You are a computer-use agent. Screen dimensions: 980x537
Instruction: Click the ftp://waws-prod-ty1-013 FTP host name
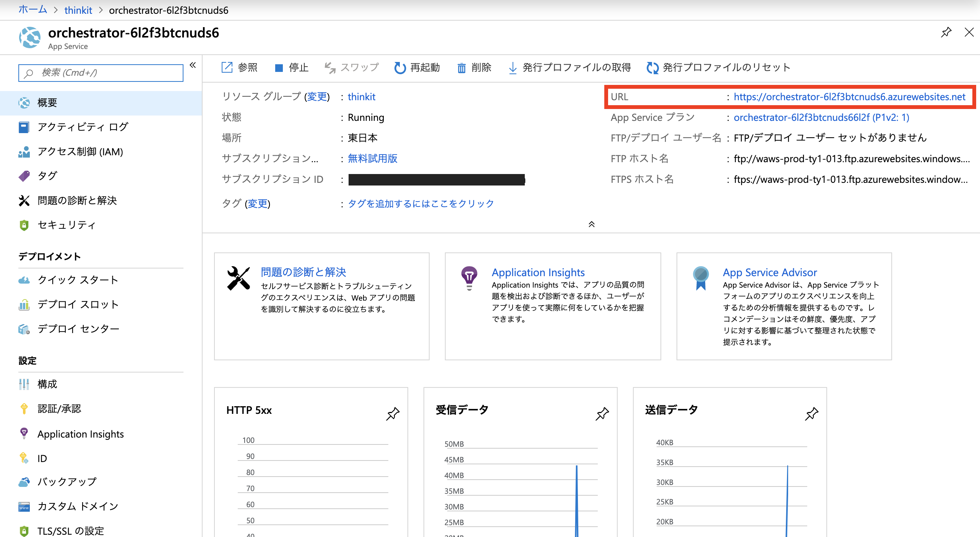click(852, 159)
